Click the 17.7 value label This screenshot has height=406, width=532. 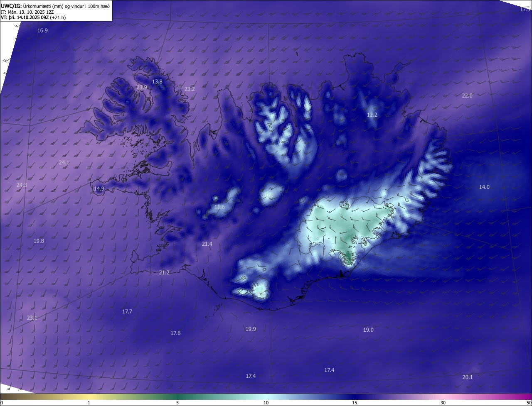[127, 312]
